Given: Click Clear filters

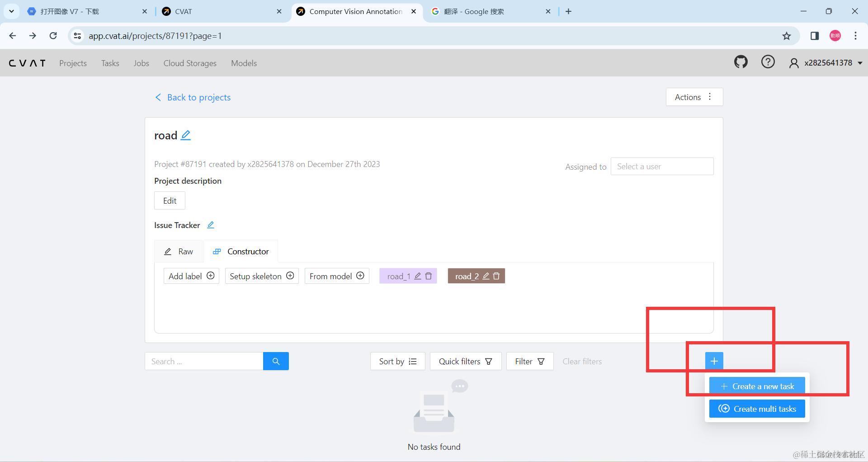Looking at the screenshot, I should 582,361.
